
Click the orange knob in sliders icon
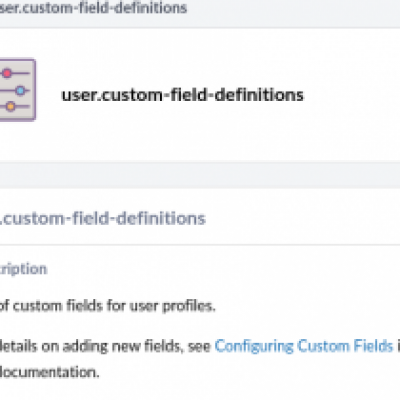(11, 107)
